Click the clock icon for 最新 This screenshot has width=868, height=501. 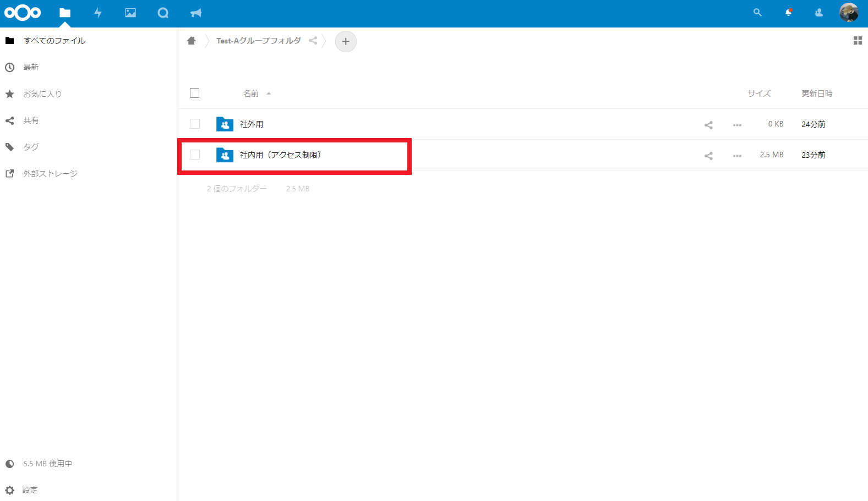click(x=9, y=67)
